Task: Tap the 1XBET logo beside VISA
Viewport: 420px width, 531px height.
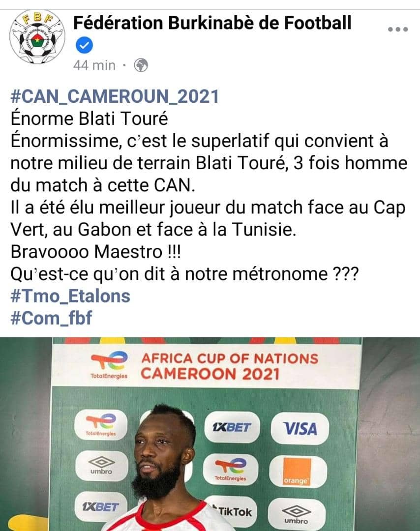Action: (x=232, y=427)
